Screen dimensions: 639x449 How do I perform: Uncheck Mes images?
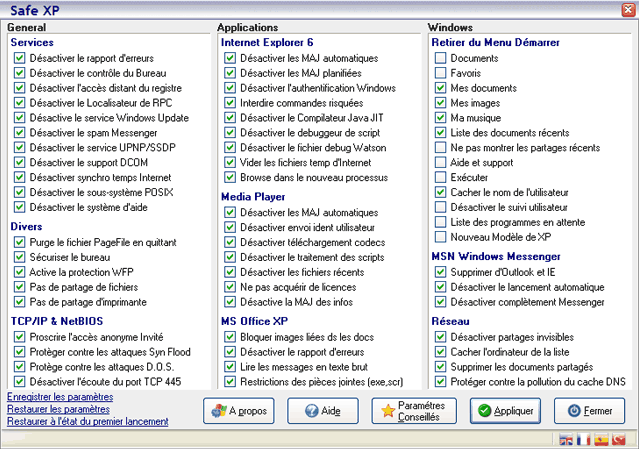(x=440, y=103)
